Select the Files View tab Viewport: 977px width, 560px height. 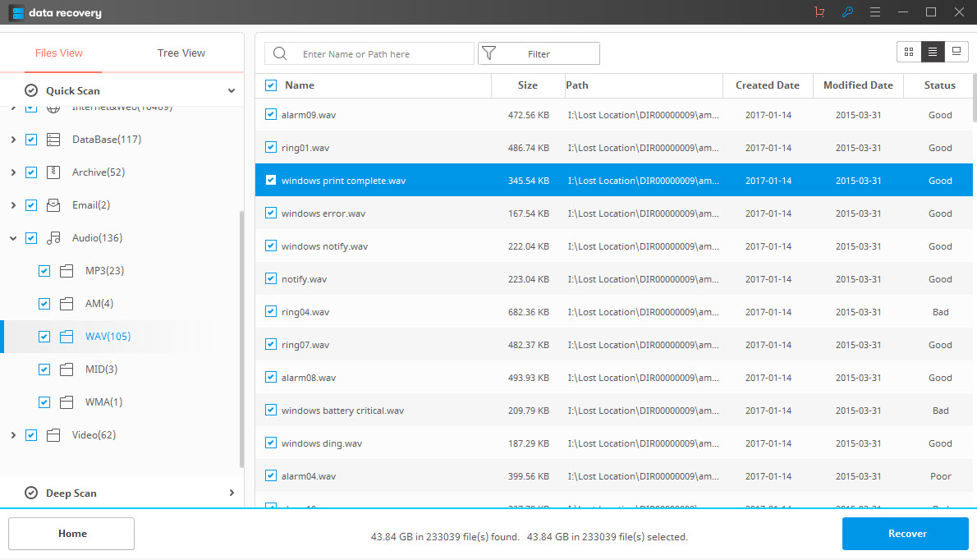pyautogui.click(x=59, y=53)
